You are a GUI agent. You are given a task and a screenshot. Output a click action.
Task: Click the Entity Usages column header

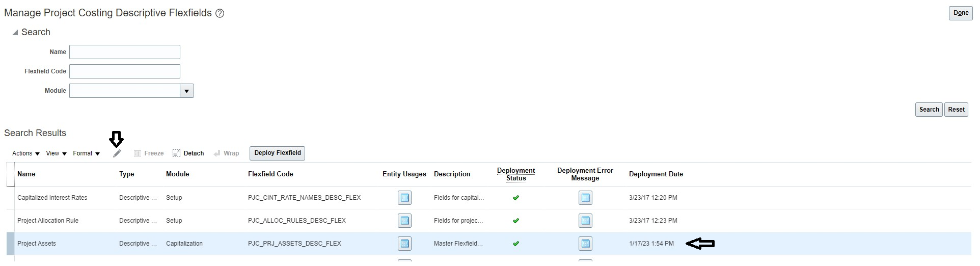click(404, 174)
